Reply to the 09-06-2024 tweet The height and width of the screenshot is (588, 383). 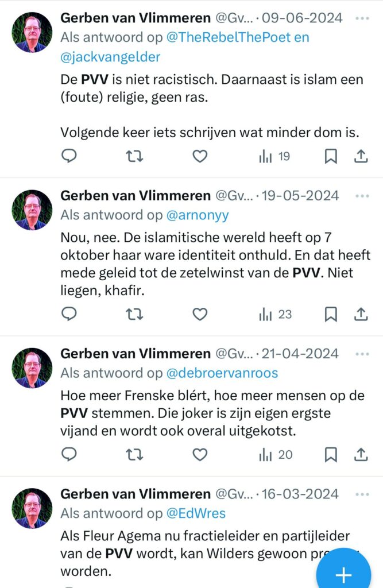(69, 156)
